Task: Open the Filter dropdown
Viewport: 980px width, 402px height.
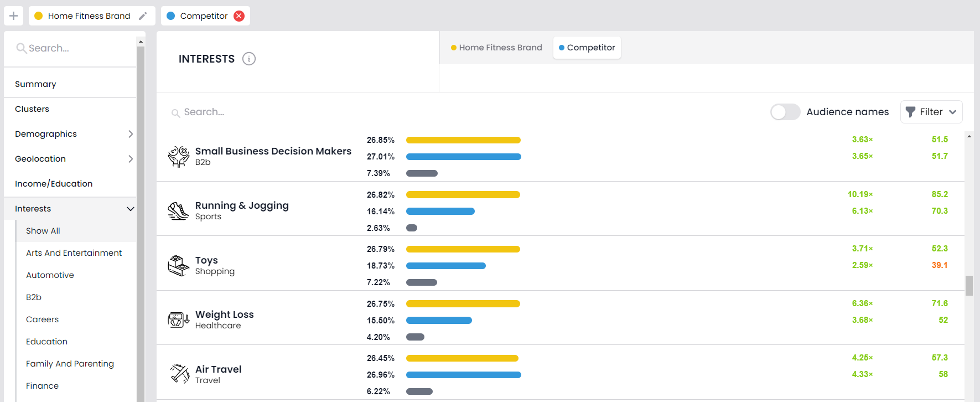Action: click(x=931, y=112)
